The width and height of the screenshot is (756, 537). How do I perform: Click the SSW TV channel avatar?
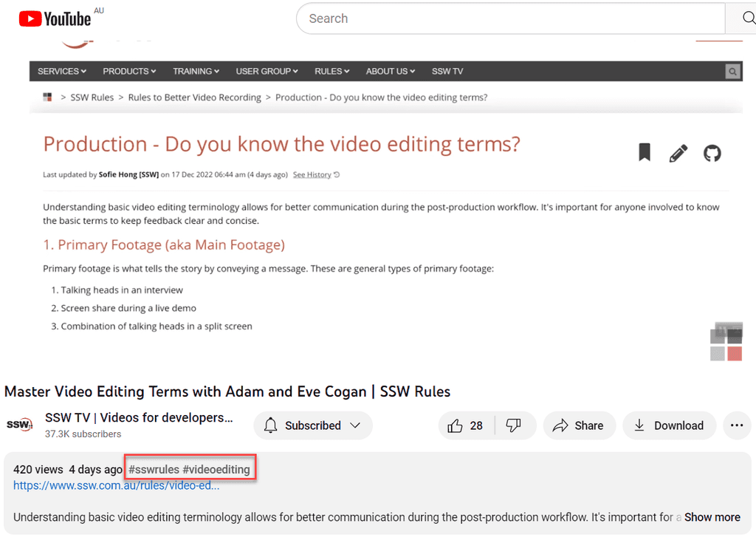click(19, 425)
